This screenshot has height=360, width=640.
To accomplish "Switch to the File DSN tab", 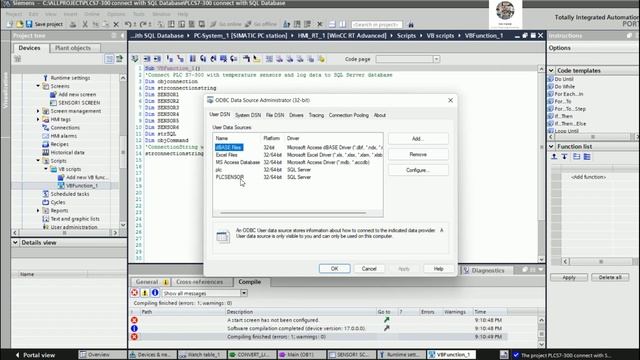I will pyautogui.click(x=275, y=115).
